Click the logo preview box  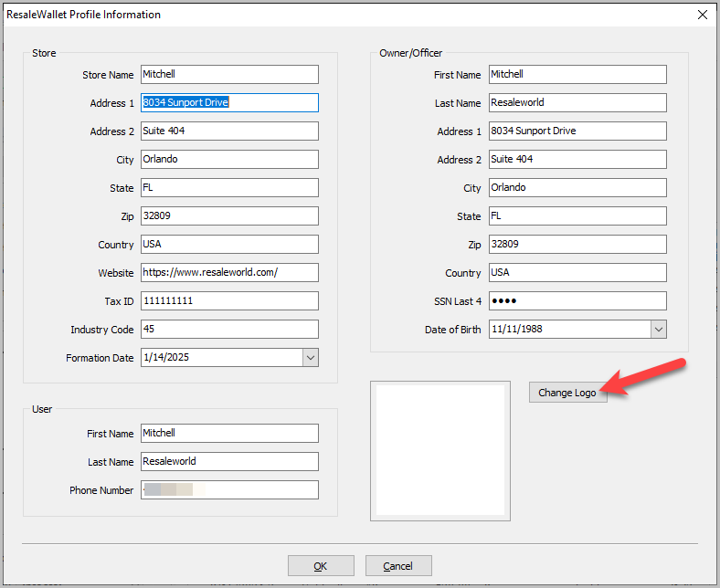coord(440,451)
